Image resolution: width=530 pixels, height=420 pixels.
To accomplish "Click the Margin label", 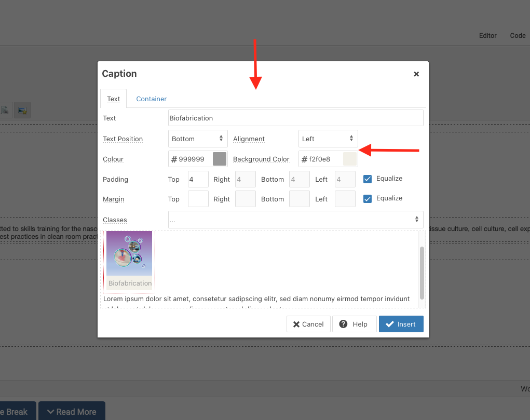I will point(113,199).
